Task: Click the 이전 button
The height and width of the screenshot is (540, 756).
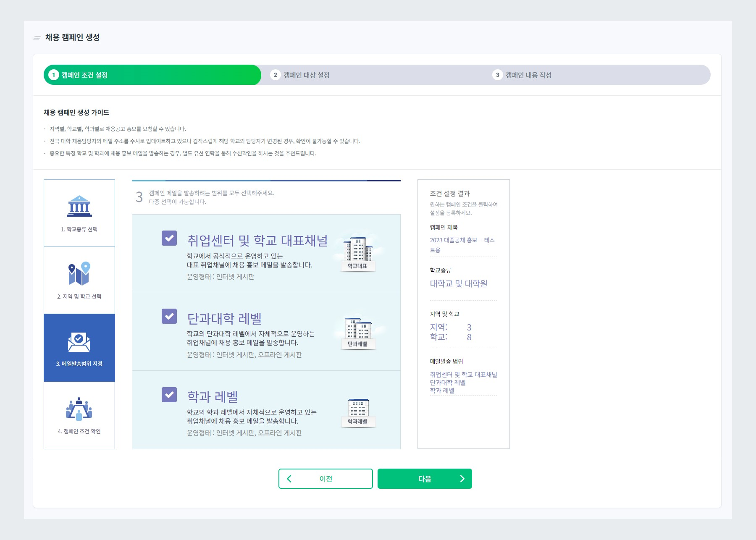Action: 325,478
